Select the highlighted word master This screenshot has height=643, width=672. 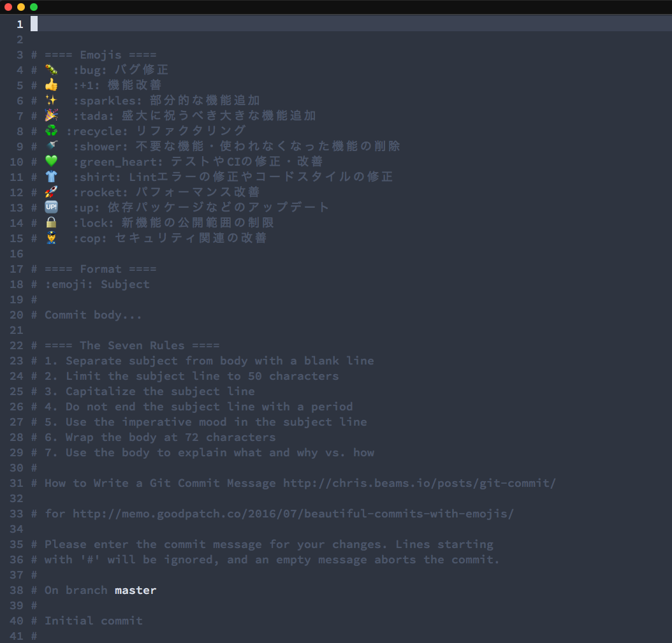click(x=135, y=590)
